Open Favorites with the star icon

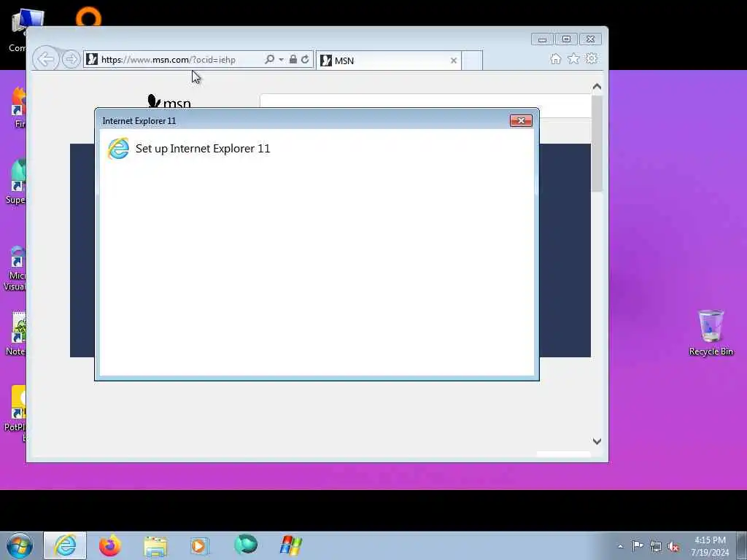pos(573,58)
